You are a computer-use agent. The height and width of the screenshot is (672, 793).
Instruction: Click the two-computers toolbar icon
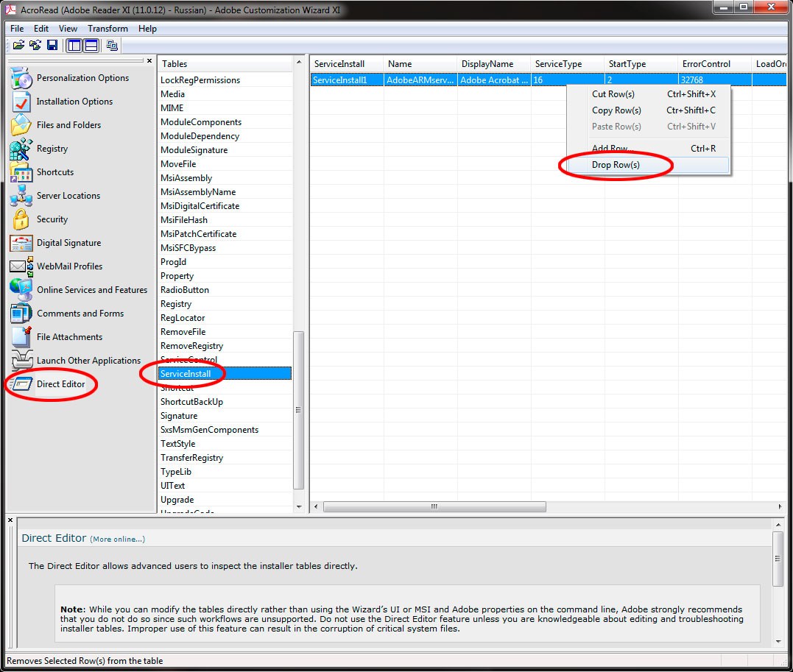112,46
